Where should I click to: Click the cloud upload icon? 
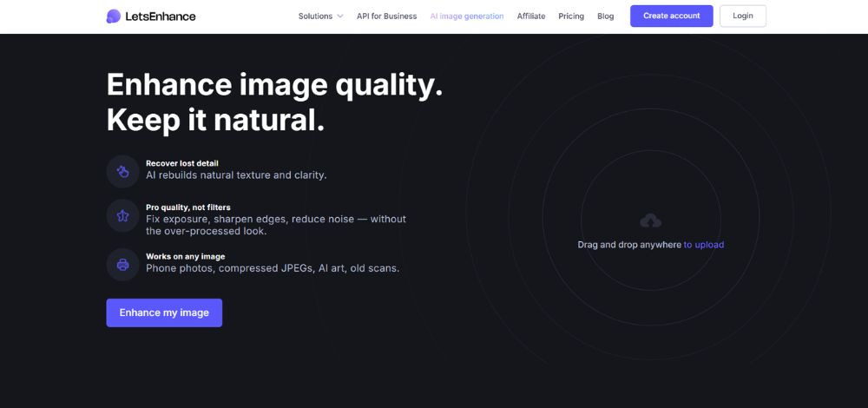coord(650,220)
